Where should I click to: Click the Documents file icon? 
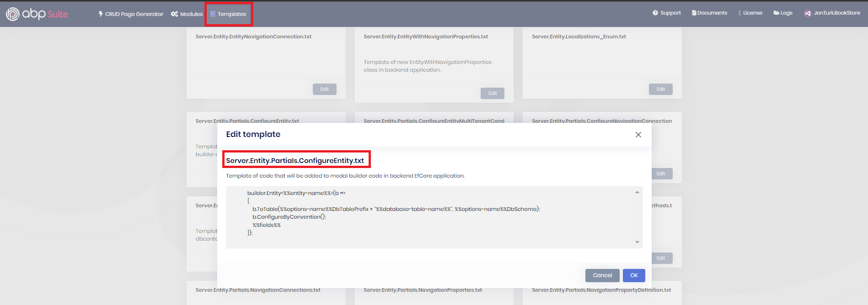click(694, 13)
